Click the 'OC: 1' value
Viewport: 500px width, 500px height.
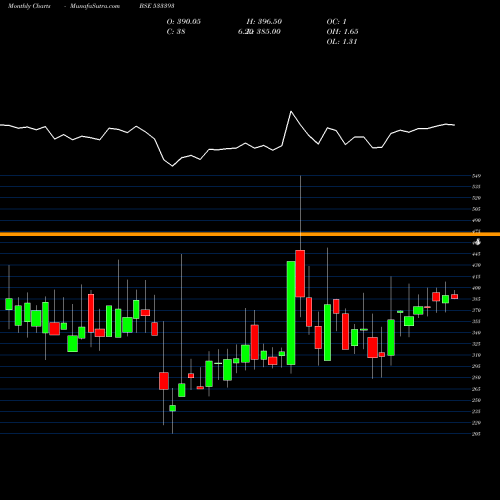[x=337, y=22]
